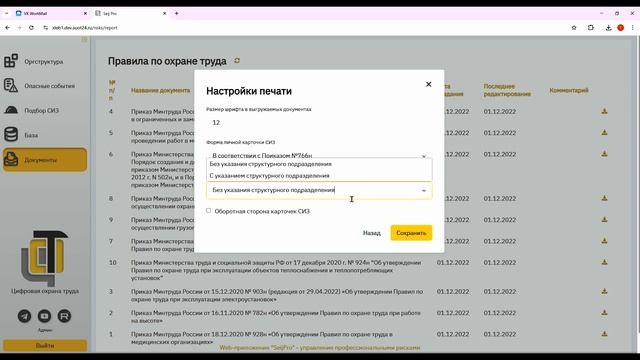Open the Telegram link icon
This screenshot has width=640, height=360.
24,316
